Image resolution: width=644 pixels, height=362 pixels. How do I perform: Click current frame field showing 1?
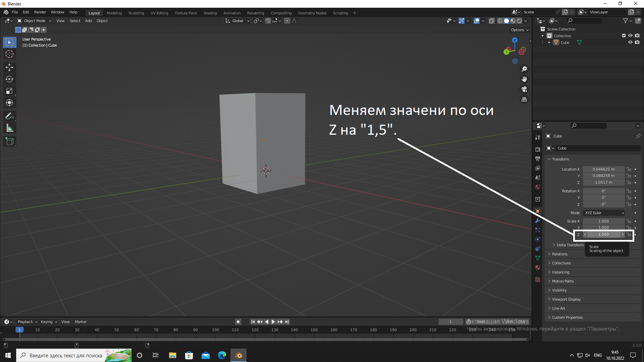click(x=450, y=322)
